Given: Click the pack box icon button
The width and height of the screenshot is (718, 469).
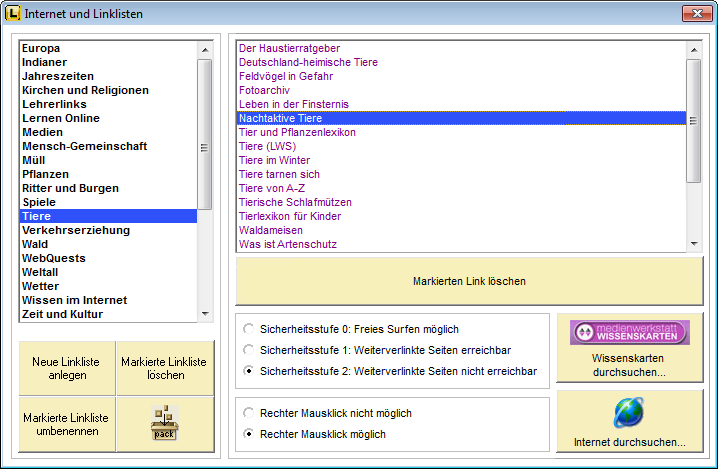Looking at the screenshot, I should (x=165, y=424).
